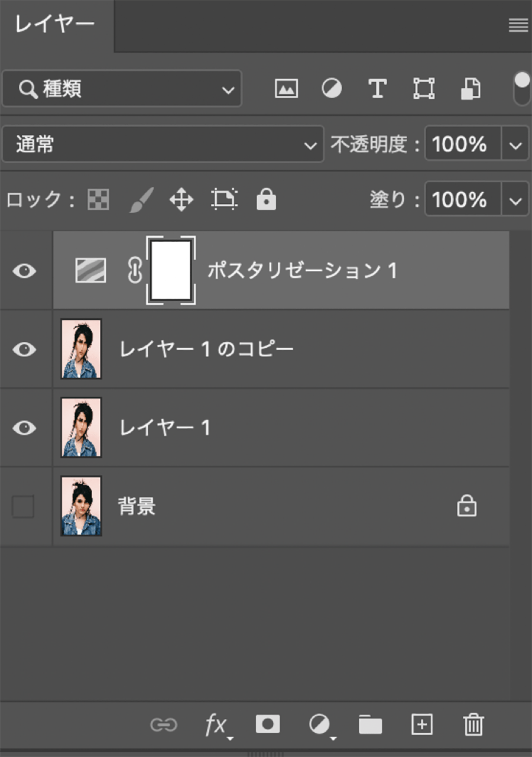The image size is (532, 757).
Task: Click the white layer mask thumbnail
Action: tap(171, 270)
